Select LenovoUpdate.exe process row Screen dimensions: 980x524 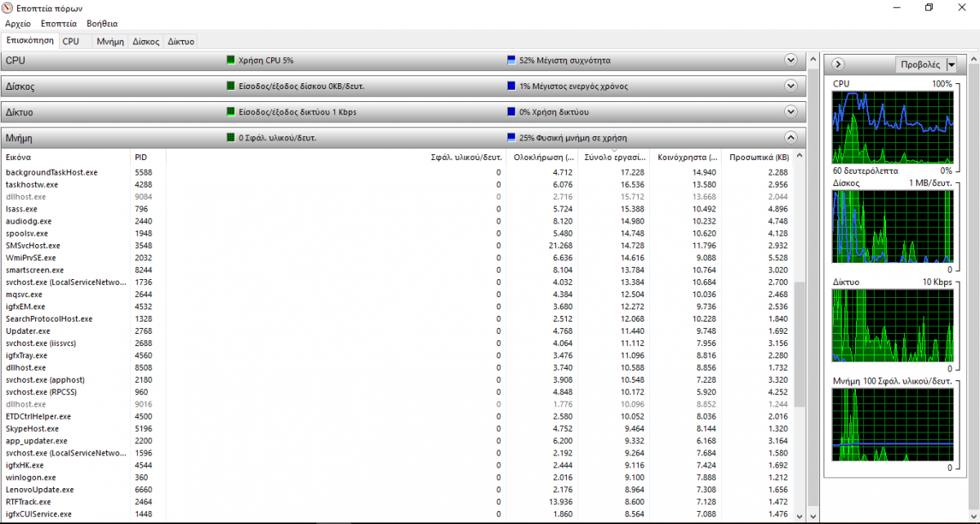click(397, 490)
